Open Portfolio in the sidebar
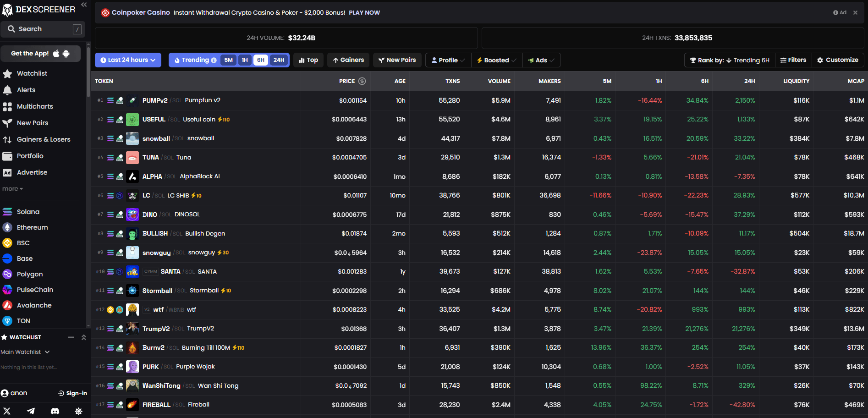The width and height of the screenshot is (868, 418). click(x=23, y=156)
